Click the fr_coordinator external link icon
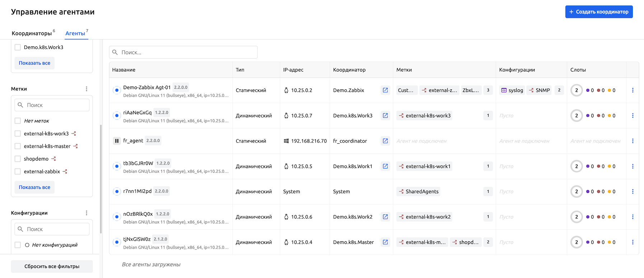Image resolution: width=644 pixels, height=278 pixels. coord(385,141)
